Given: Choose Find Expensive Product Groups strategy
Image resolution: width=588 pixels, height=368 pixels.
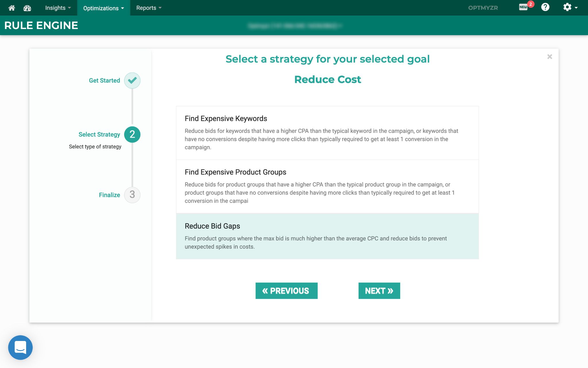Looking at the screenshot, I should click(x=327, y=186).
